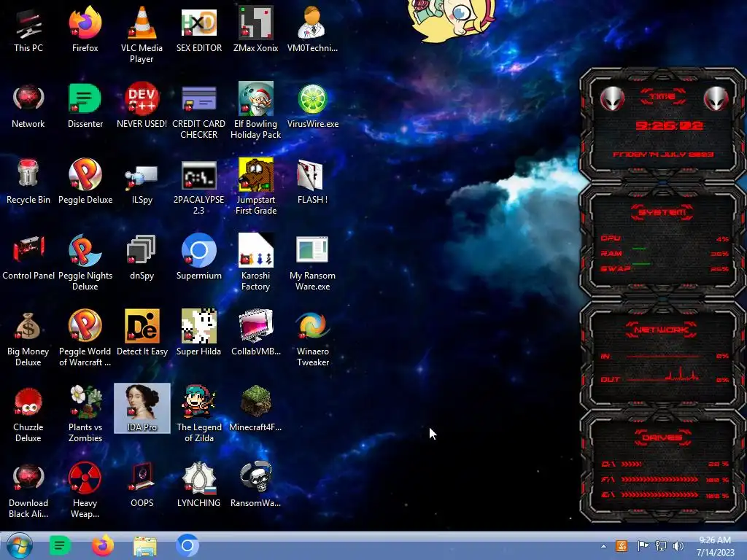Show hidden system tray icons
Image resolution: width=747 pixels, height=560 pixels.
click(603, 546)
